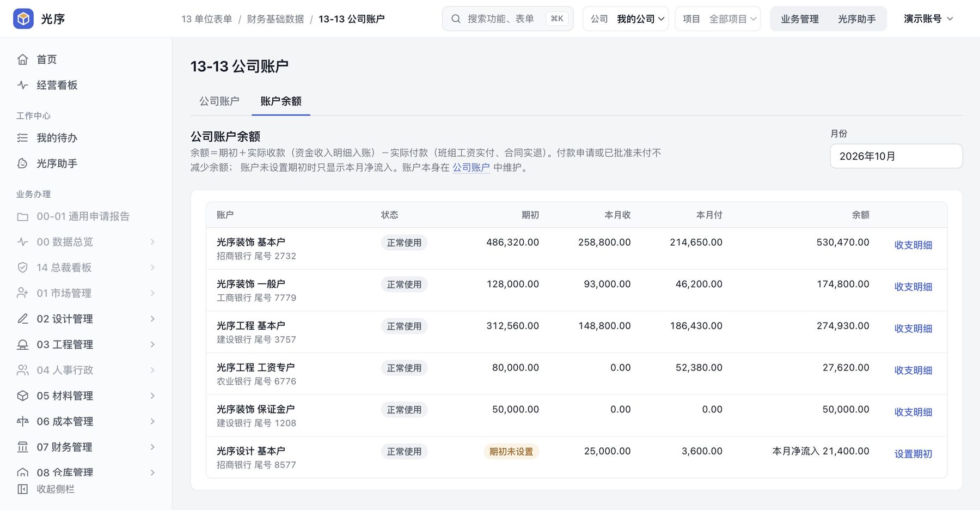Click the 00-01 通用申请报告 folder icon
The image size is (980, 510).
coord(22,216)
